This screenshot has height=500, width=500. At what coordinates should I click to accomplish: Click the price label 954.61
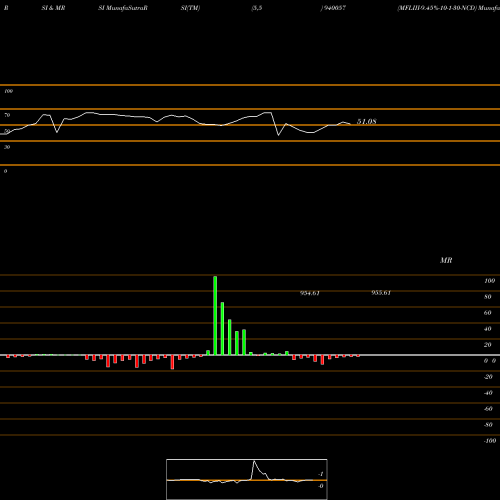coord(310,293)
